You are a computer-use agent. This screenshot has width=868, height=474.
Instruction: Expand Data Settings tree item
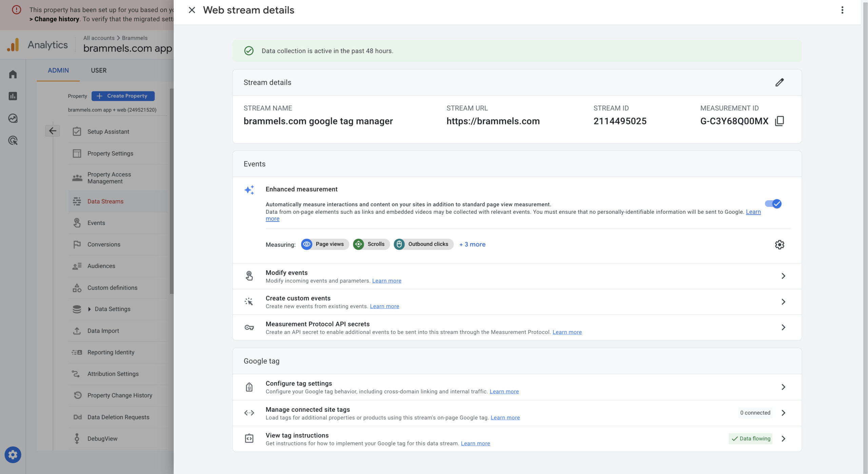90,309
